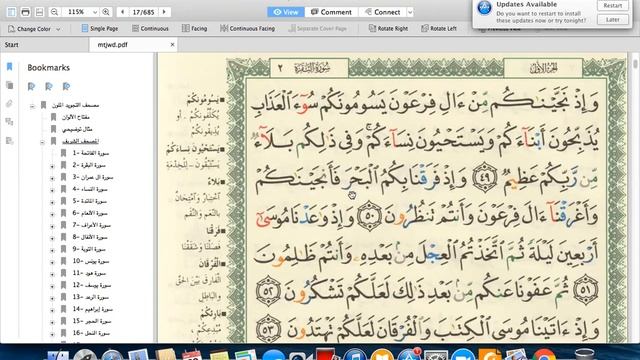Select bookmark 5- سورة المائدة
640x360 pixels.
[90, 201]
